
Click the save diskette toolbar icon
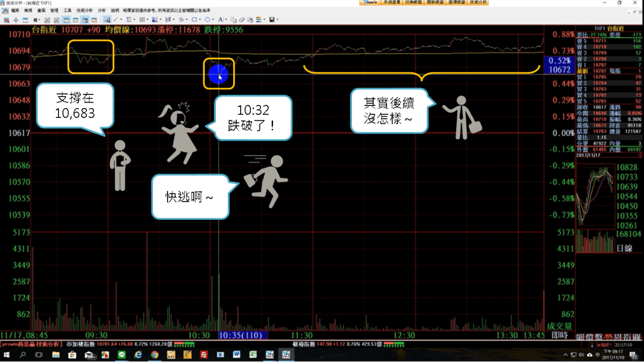pos(272,20)
